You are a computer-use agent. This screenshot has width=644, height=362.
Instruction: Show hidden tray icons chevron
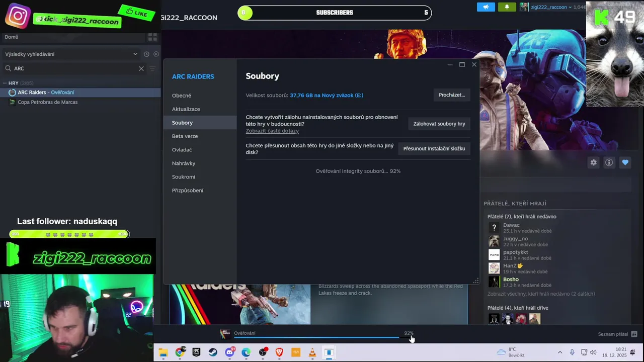[560, 352]
